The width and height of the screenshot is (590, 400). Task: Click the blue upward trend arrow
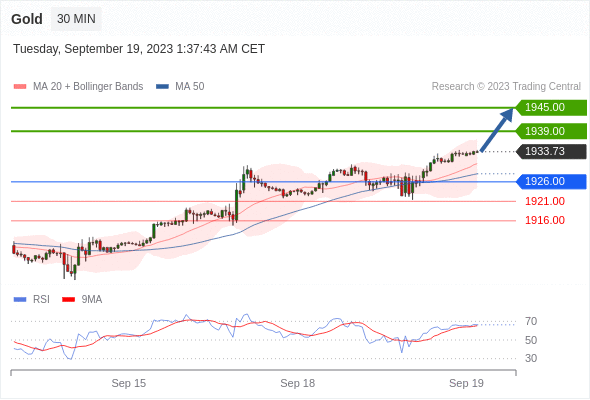tap(497, 130)
